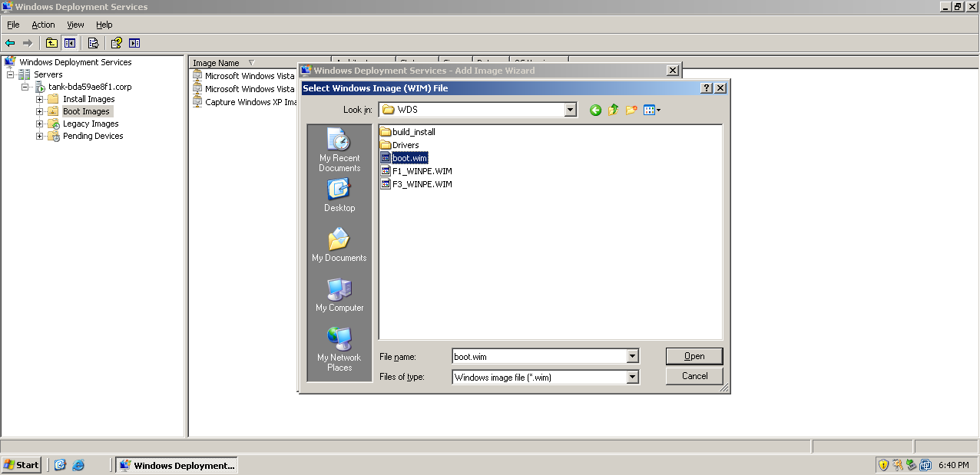Open My Recent Documents in the places bar

[x=339, y=150]
